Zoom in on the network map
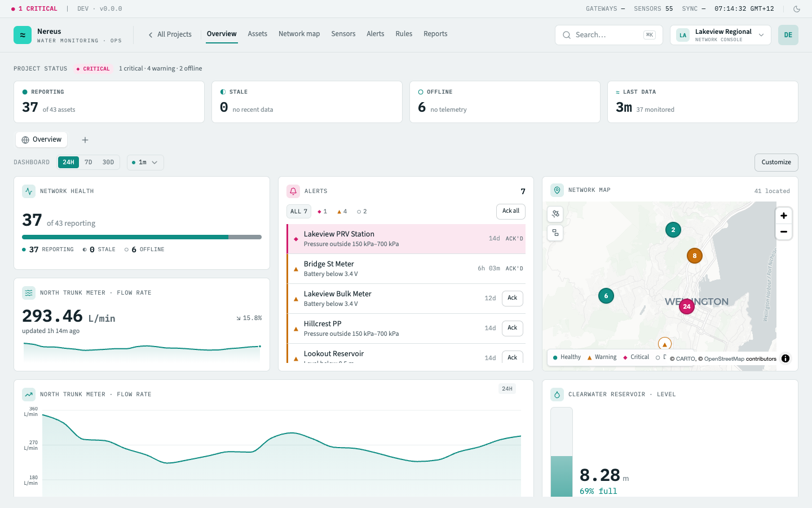 (x=784, y=216)
